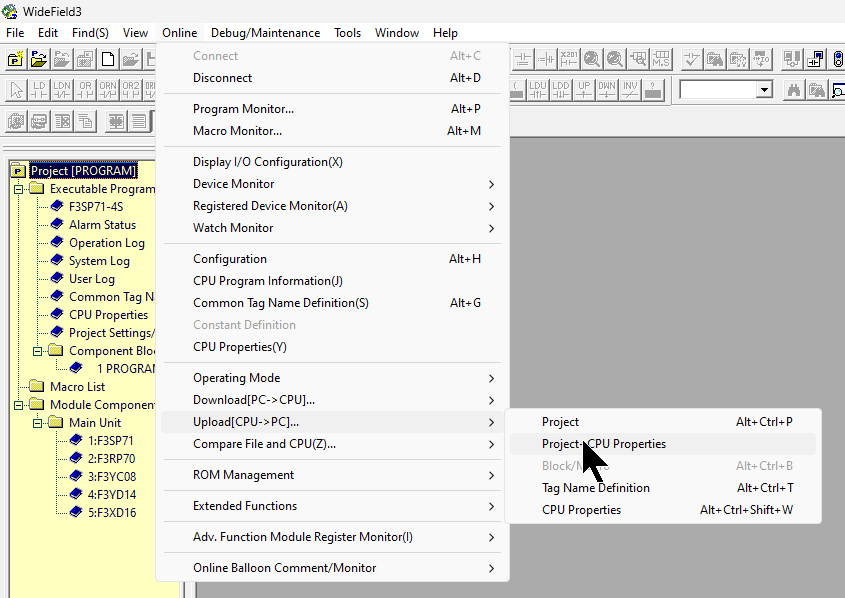
Task: Click the first magnifier zoom toolbar icon
Action: pyautogui.click(x=592, y=59)
